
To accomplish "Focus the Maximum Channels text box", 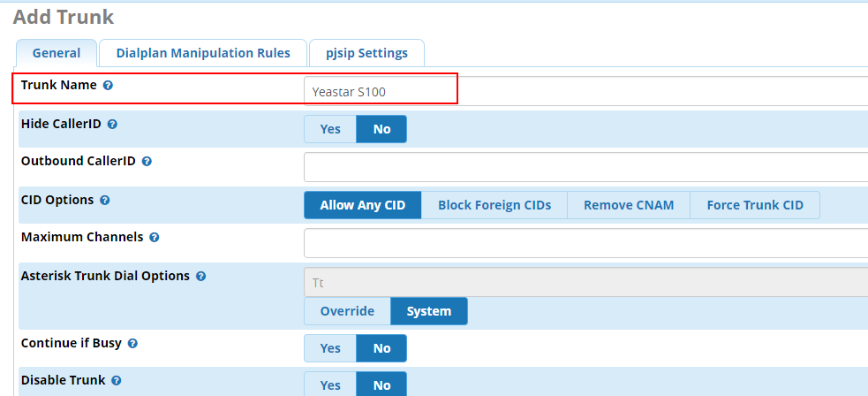I will (x=583, y=243).
